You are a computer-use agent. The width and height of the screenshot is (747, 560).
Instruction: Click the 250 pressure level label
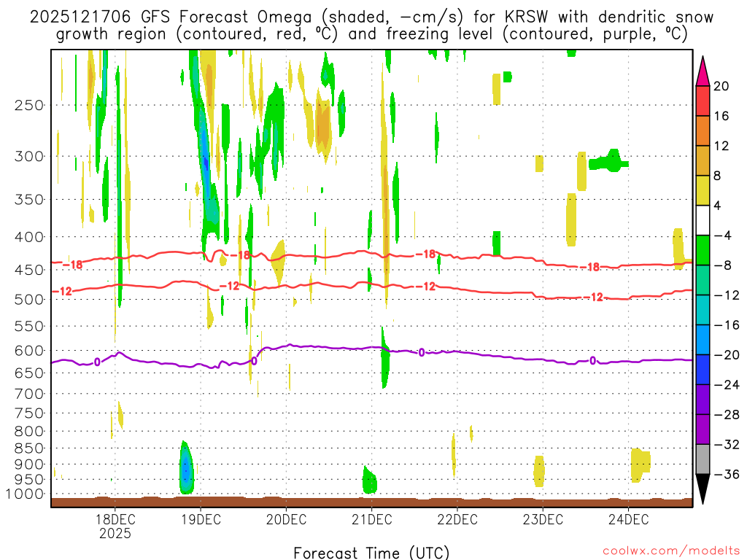pyautogui.click(x=29, y=105)
